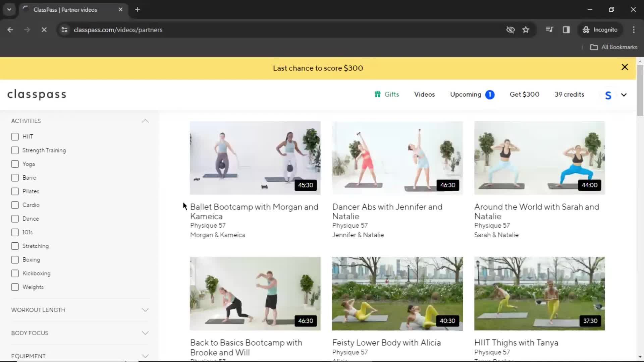Open the Videos menu item

click(424, 95)
